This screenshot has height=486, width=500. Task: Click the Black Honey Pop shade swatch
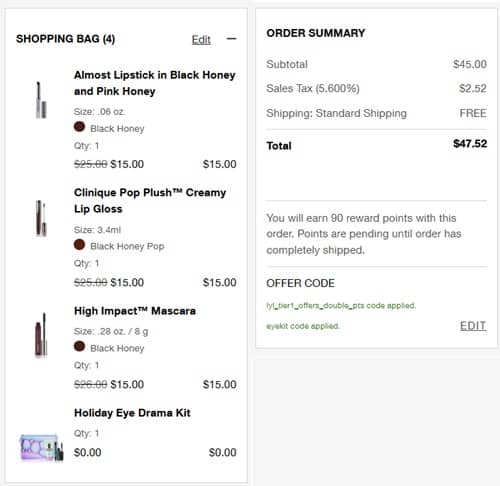click(x=79, y=245)
